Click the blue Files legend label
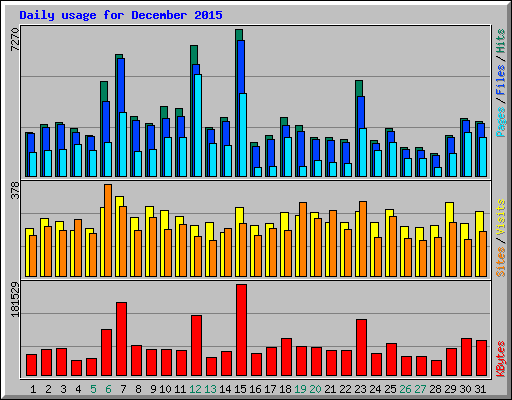The width and height of the screenshot is (512, 400). (501, 80)
